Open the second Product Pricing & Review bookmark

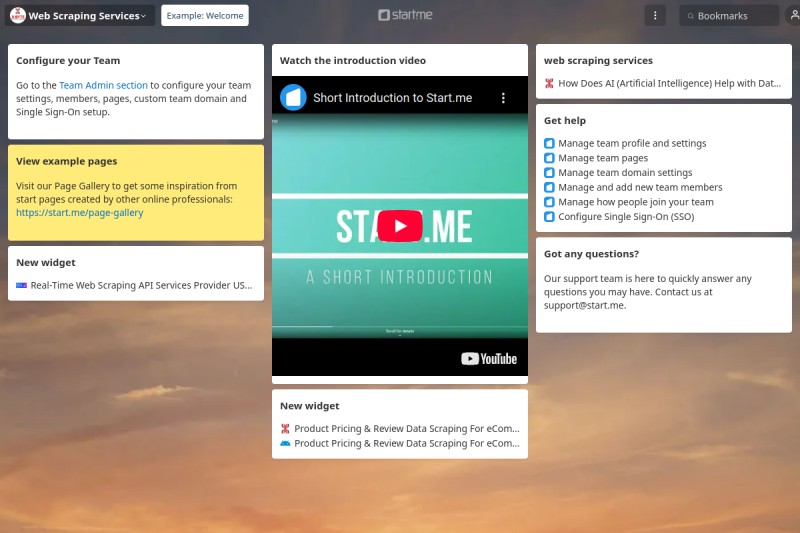point(407,443)
